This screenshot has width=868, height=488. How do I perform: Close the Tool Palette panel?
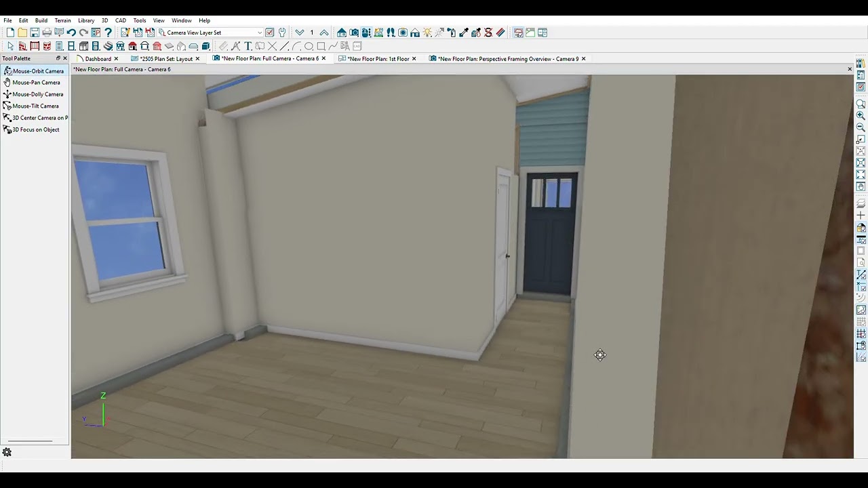[x=65, y=58]
